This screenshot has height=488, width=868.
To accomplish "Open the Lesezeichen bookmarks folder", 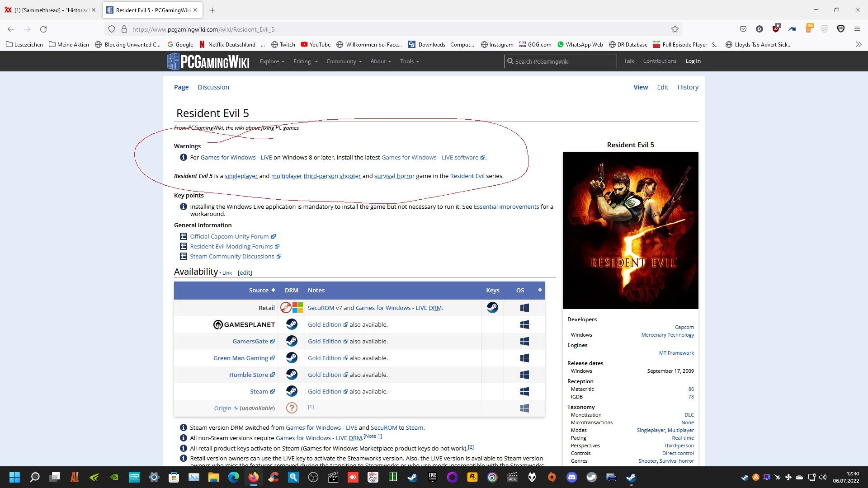I will point(24,44).
